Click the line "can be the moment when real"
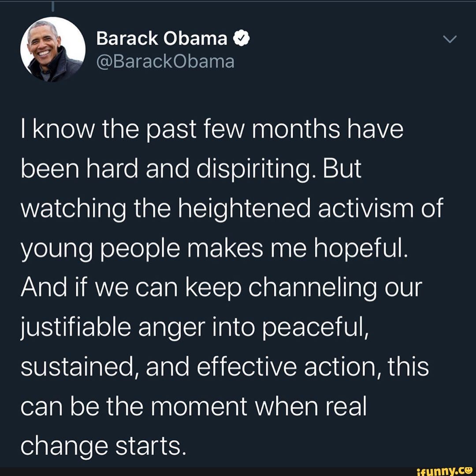This screenshot has height=476, width=476. 193,407
